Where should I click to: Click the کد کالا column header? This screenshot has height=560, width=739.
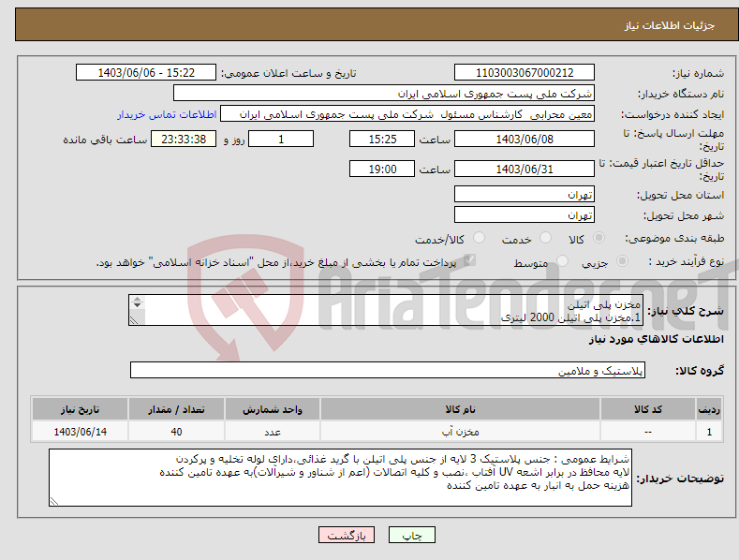point(647,409)
